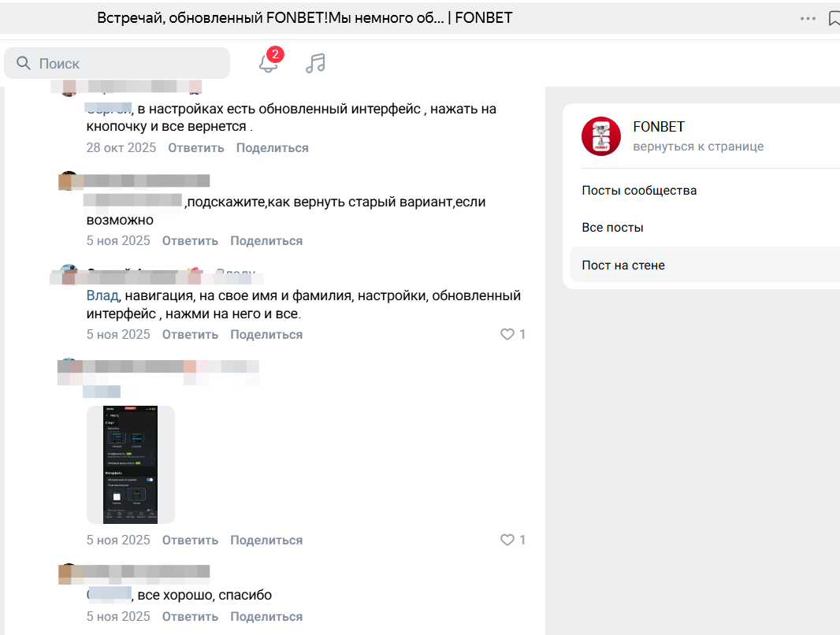840x635 pixels.
Task: Reply to the screenshot comment
Action: click(190, 540)
